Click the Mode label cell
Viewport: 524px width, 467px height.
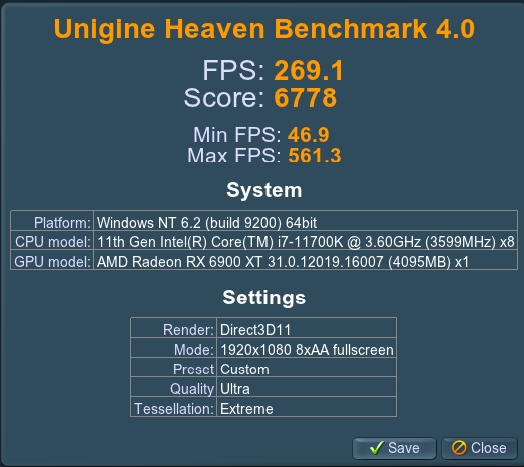[173, 348]
